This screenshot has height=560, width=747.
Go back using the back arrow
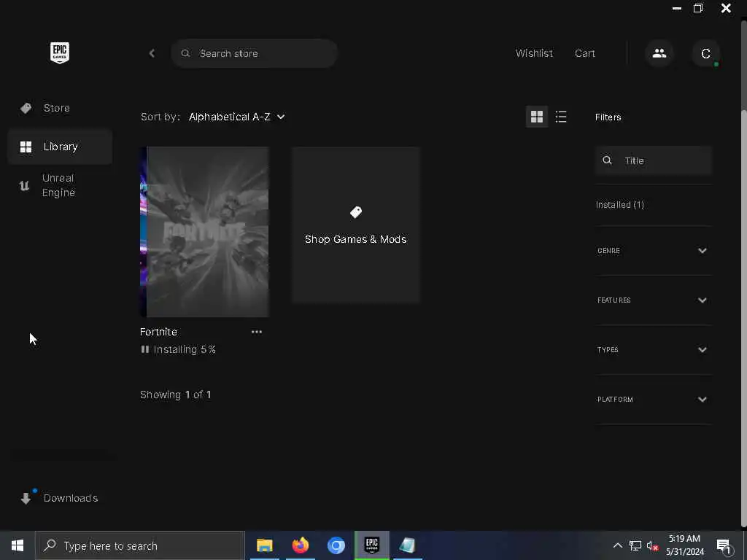click(152, 53)
